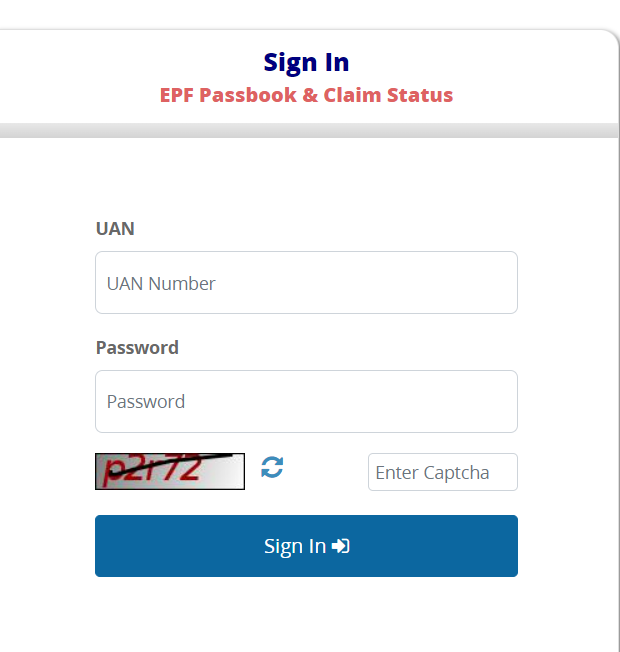Click the Enter Captcha placeholder text

(x=432, y=472)
